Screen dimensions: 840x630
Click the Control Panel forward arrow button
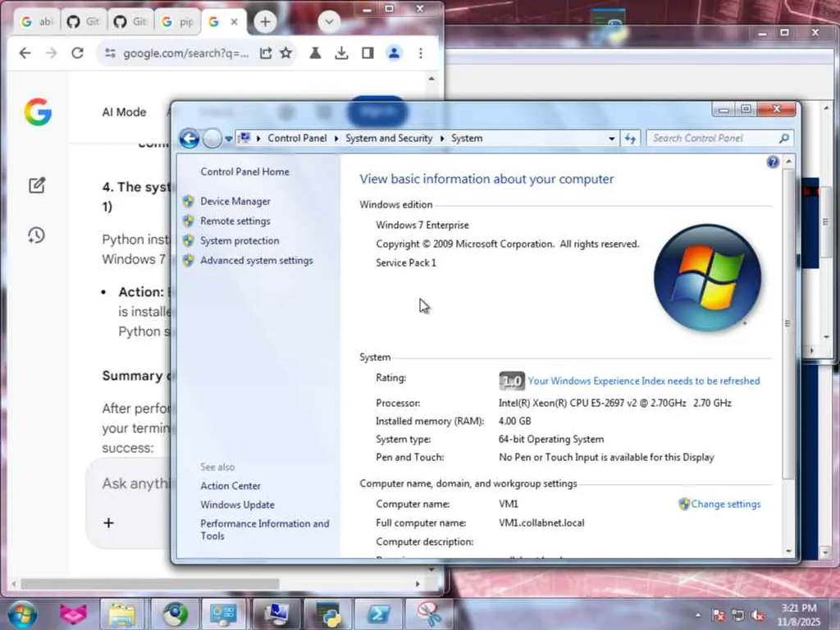coord(212,138)
